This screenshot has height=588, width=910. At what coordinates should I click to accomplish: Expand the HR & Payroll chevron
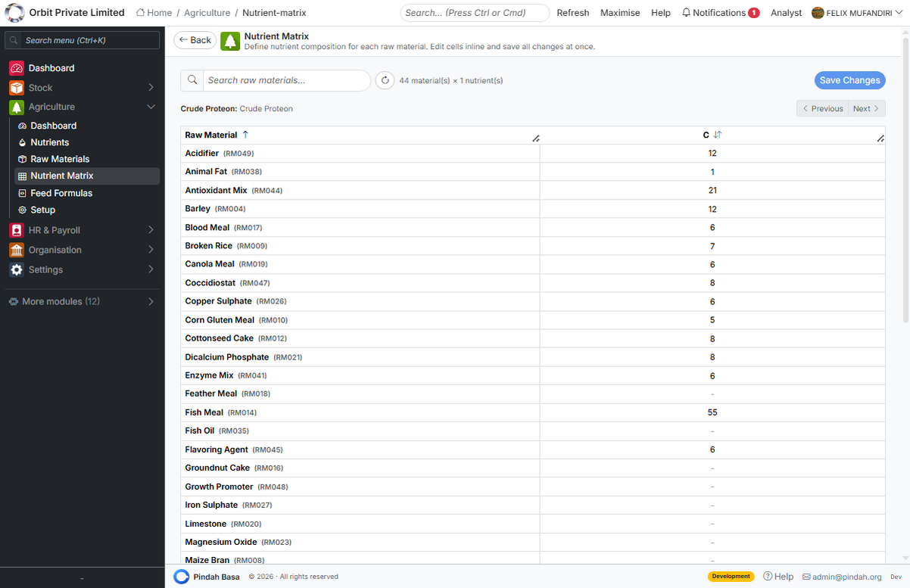(x=151, y=230)
